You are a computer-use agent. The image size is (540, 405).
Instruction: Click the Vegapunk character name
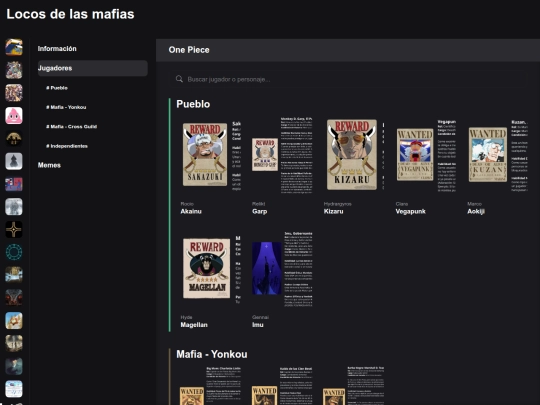coord(411,211)
